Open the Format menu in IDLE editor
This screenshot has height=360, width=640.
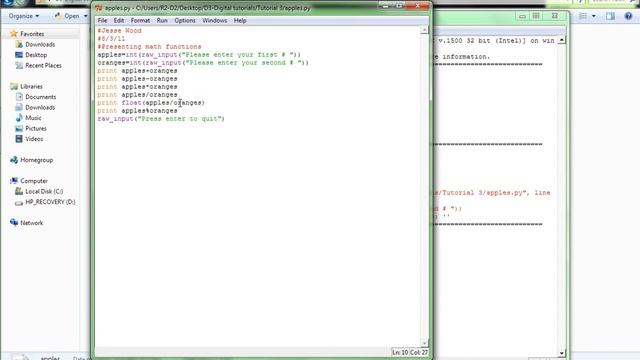click(x=140, y=20)
